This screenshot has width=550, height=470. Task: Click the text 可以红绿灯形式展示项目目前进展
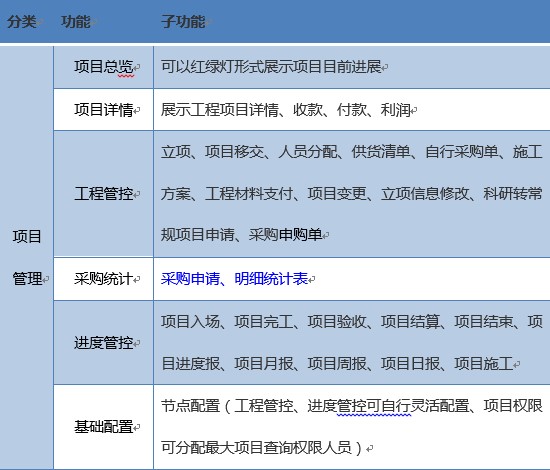[x=271, y=67]
